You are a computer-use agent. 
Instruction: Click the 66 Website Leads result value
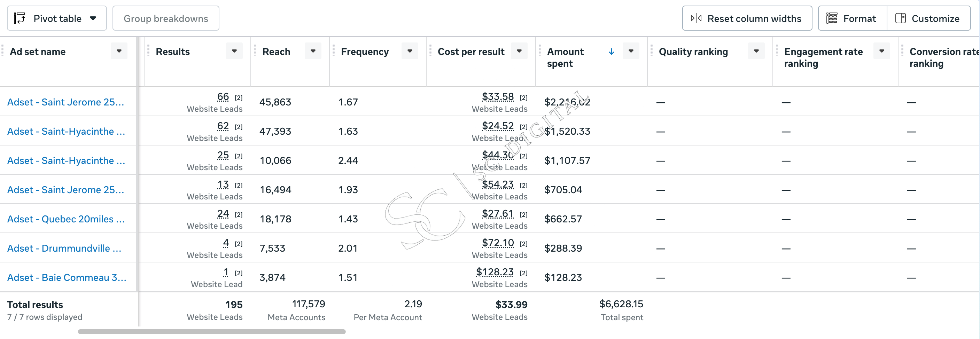(223, 97)
